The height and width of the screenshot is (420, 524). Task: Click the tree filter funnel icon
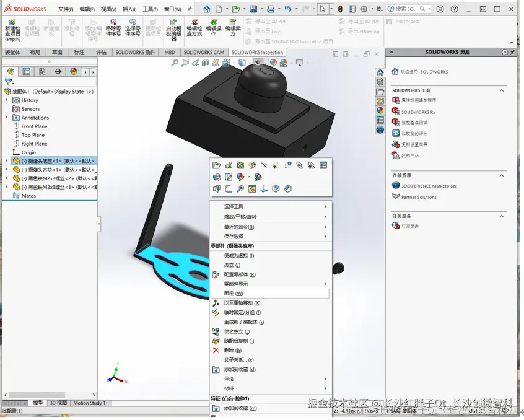click(8, 82)
